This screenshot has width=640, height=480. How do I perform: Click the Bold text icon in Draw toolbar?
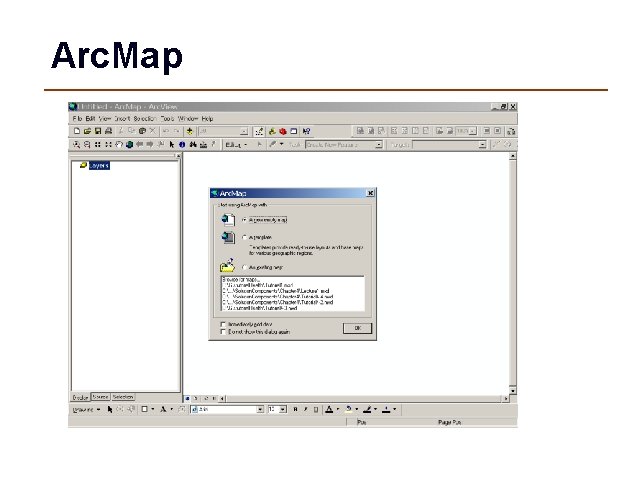[x=296, y=409]
